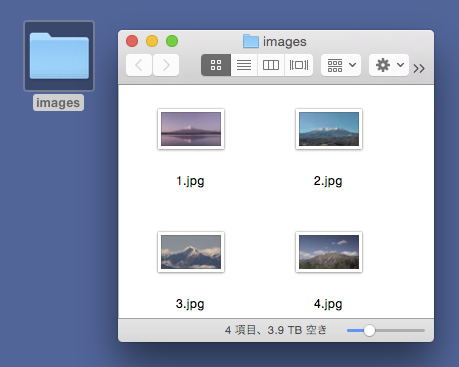This screenshot has height=367, width=459.
Task: Click the 1.jpg file name
Action: (x=190, y=181)
